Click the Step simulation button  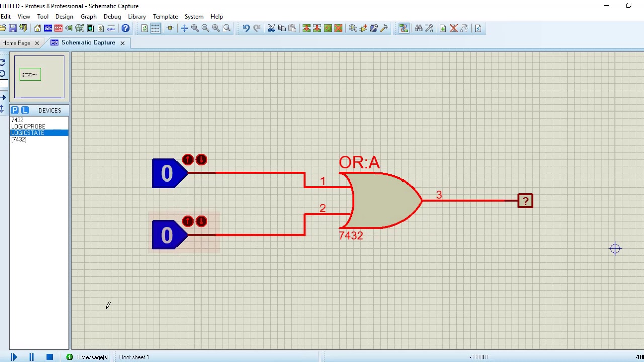click(x=14, y=357)
